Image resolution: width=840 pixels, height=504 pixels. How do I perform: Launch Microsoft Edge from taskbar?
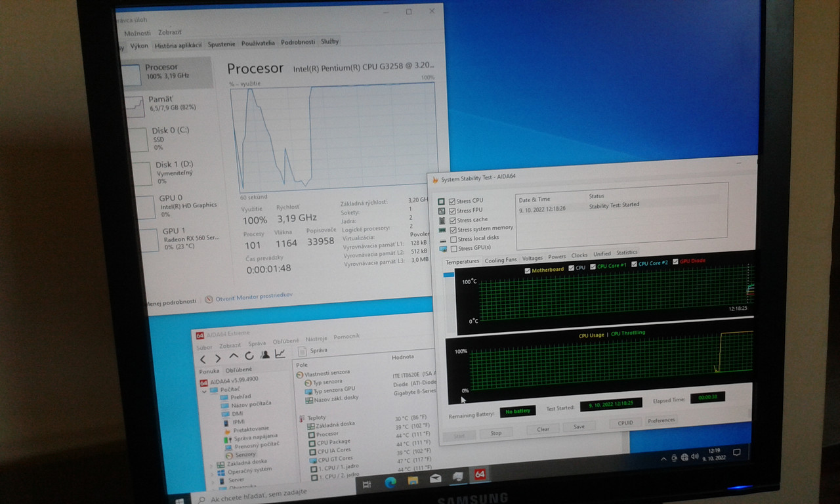click(x=390, y=482)
